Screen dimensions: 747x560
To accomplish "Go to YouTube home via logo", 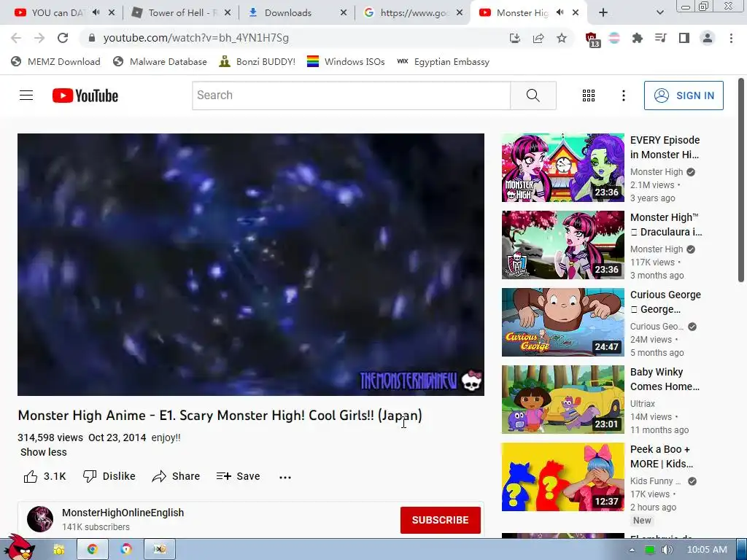I will 85,96.
